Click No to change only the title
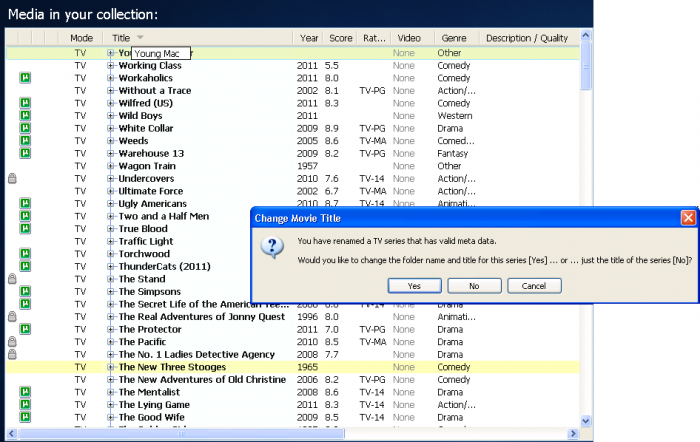The image size is (700, 442). (x=474, y=286)
